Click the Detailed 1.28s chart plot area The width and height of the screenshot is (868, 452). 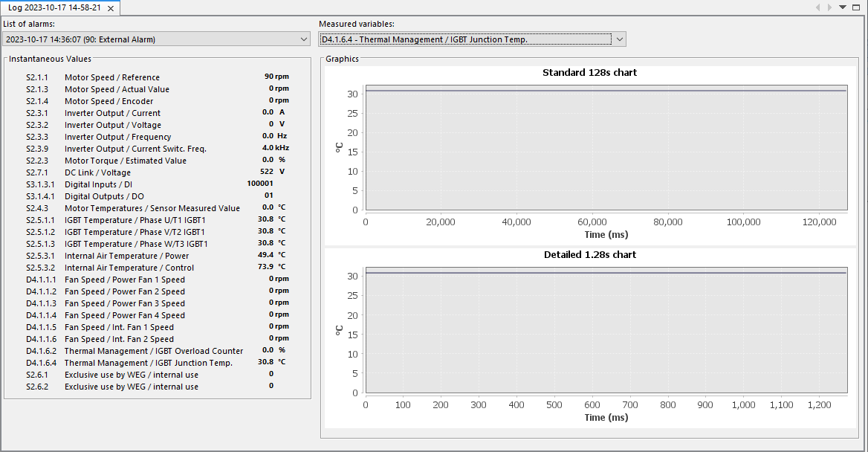coord(606,331)
